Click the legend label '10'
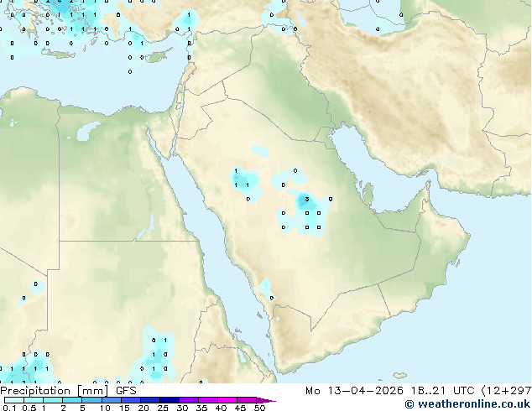The image size is (532, 411). point(105,408)
